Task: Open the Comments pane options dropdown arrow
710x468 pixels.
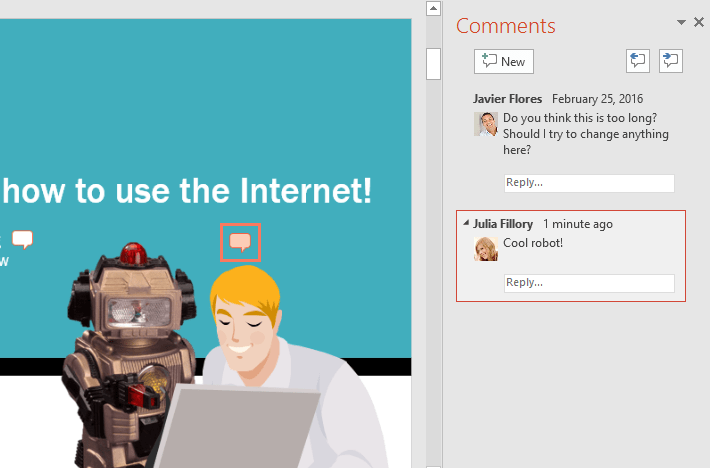Action: point(681,22)
